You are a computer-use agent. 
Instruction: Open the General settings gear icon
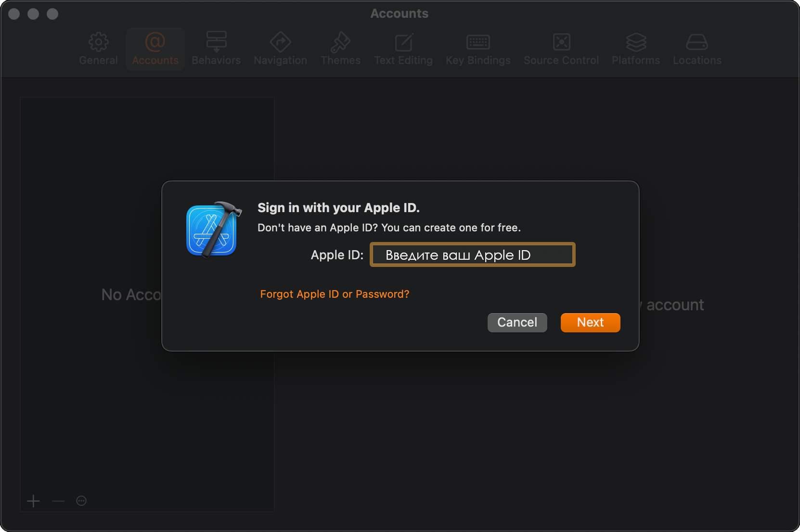[98, 43]
